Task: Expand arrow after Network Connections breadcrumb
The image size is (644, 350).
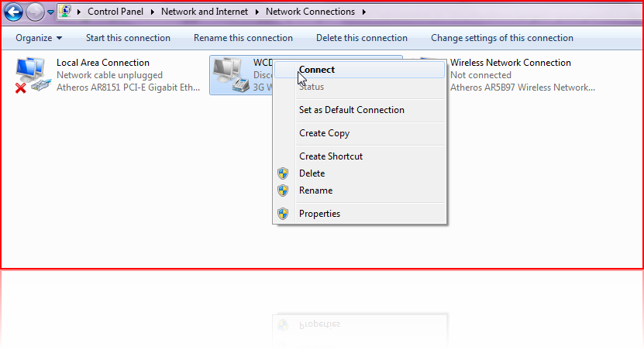Action: tap(364, 12)
